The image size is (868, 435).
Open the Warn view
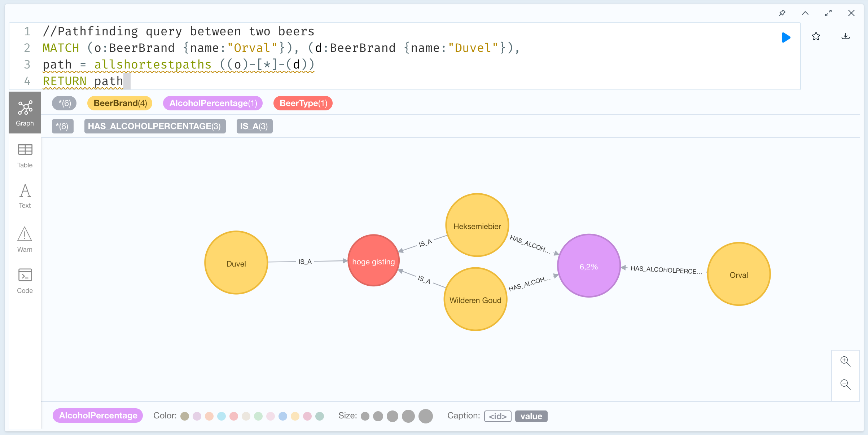coord(25,240)
